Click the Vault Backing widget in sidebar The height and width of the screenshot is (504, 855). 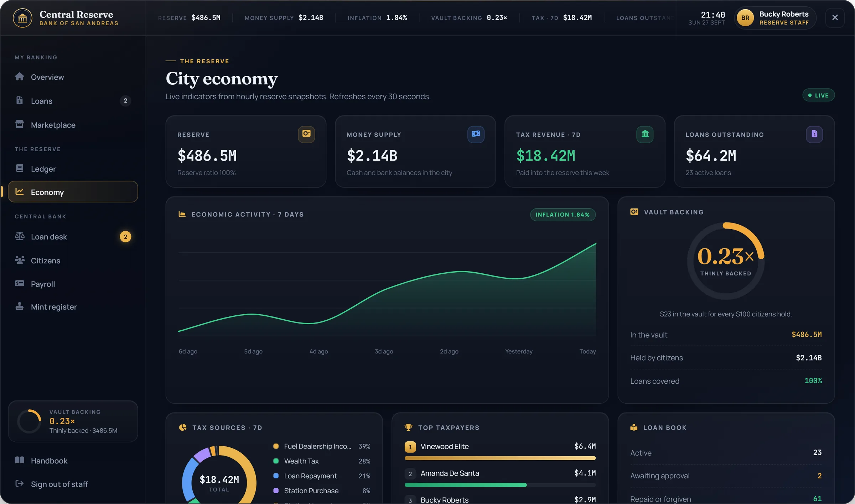[x=73, y=421]
